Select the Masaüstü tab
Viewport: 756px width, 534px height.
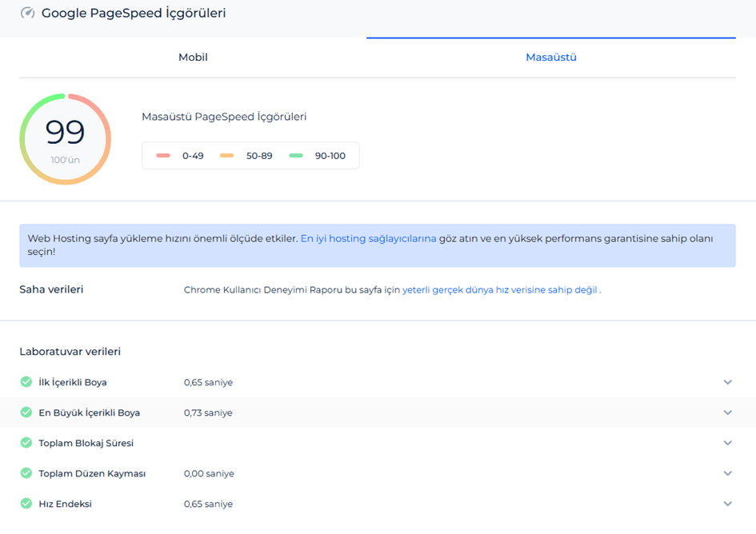point(551,58)
